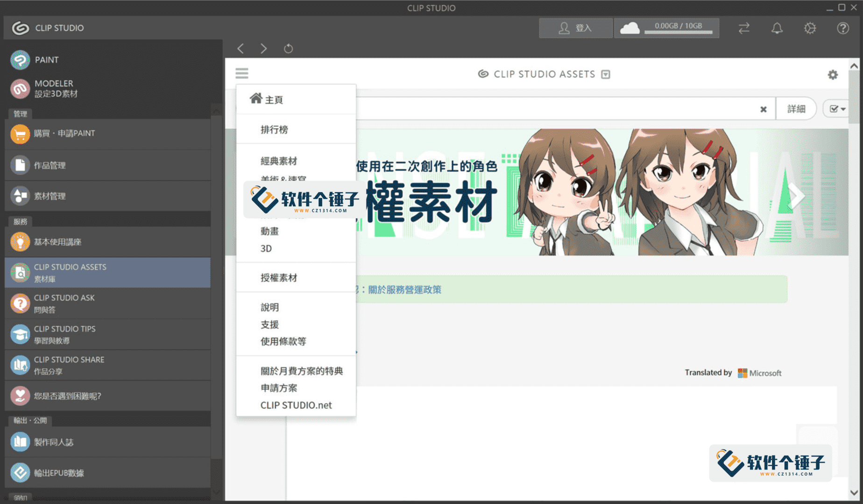Image resolution: width=863 pixels, height=504 pixels.
Task: Open 作品管理 work management
Action: (x=50, y=165)
